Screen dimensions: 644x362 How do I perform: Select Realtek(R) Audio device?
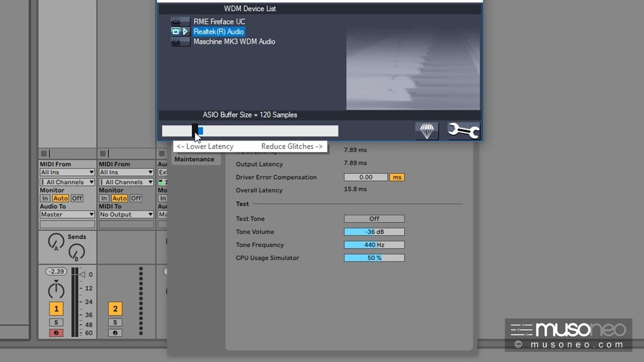[x=218, y=32]
